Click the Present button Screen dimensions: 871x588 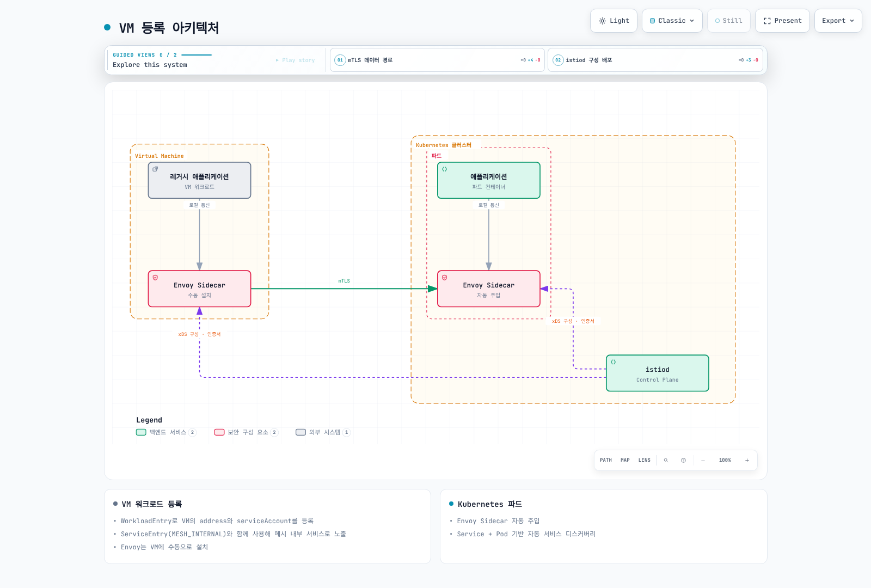point(782,21)
